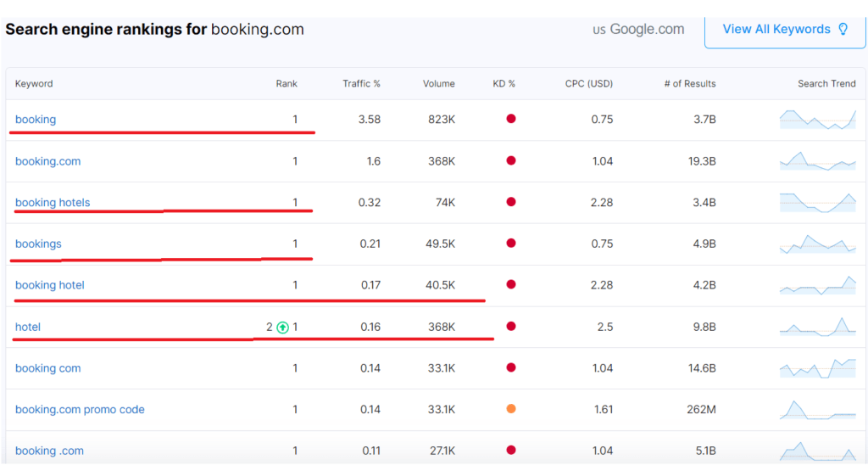Click the # of Results column header
The width and height of the screenshot is (868, 465).
pyautogui.click(x=690, y=84)
